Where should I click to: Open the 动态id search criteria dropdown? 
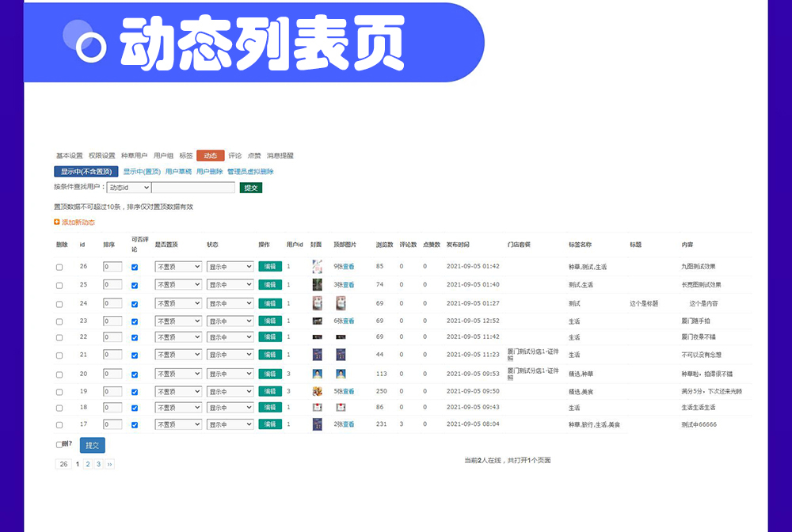pyautogui.click(x=129, y=188)
